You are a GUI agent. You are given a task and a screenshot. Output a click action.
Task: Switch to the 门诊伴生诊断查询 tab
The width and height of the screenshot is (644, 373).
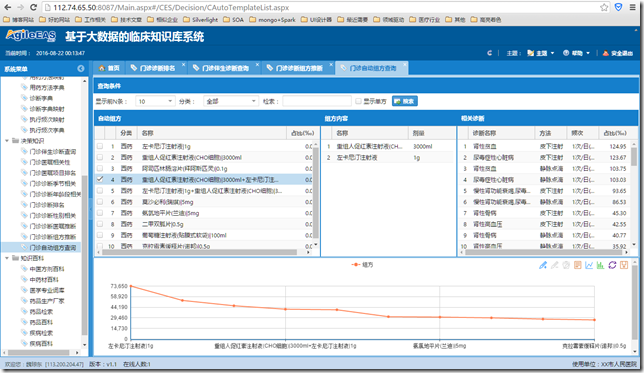coord(225,68)
